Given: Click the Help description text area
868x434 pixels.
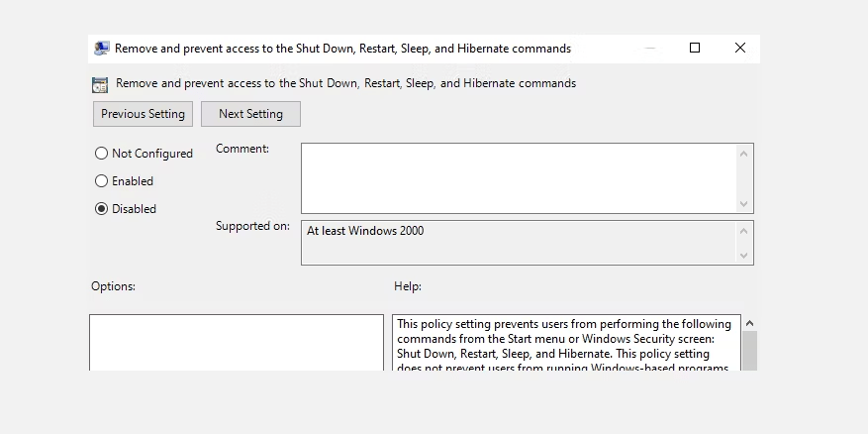Looking at the screenshot, I should click(565, 345).
